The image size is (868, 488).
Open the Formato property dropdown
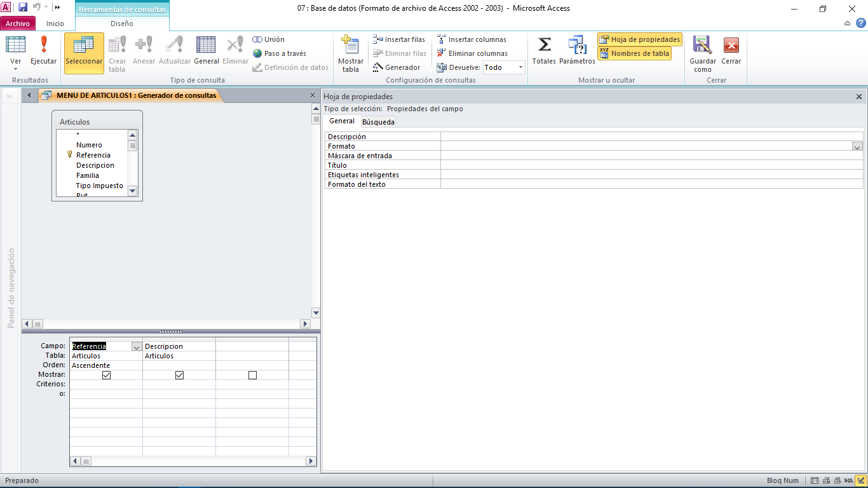857,147
